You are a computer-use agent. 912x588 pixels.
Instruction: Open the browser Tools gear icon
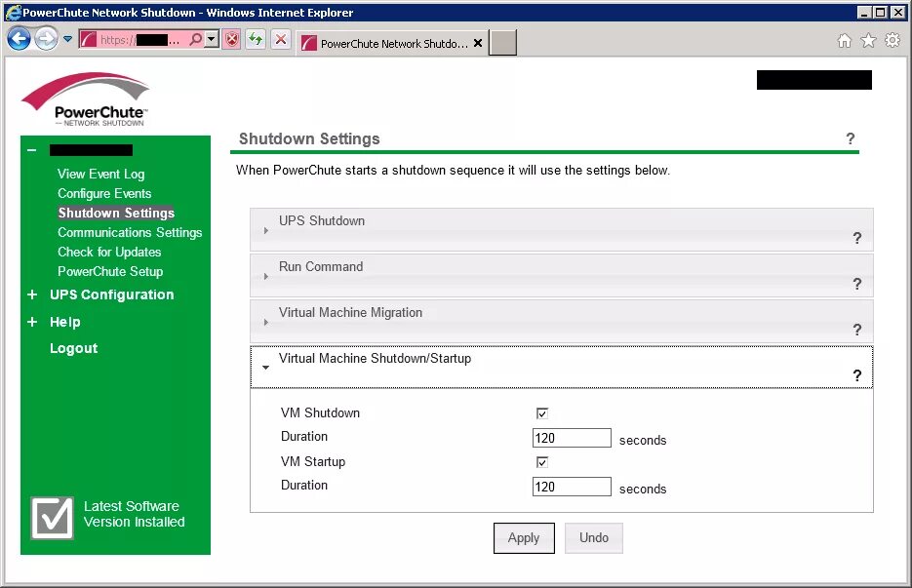[x=892, y=40]
